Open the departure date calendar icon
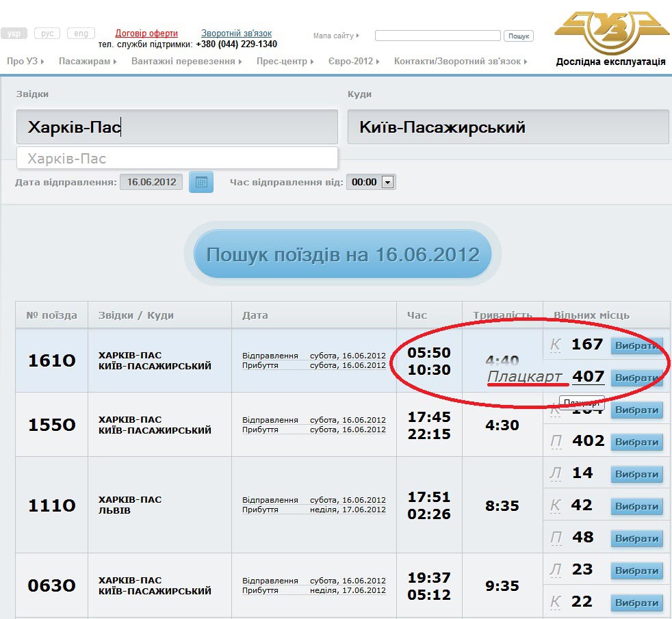672x619 pixels. pyautogui.click(x=201, y=182)
